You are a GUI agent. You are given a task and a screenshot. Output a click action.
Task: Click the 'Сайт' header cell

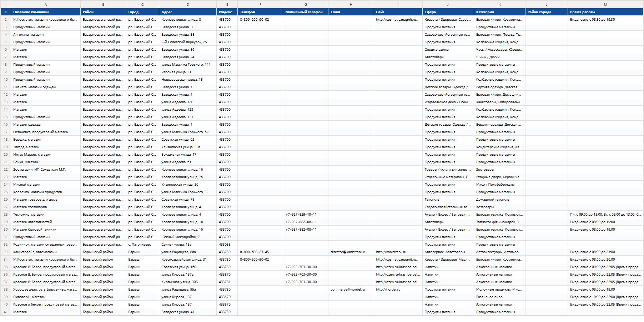pos(398,12)
